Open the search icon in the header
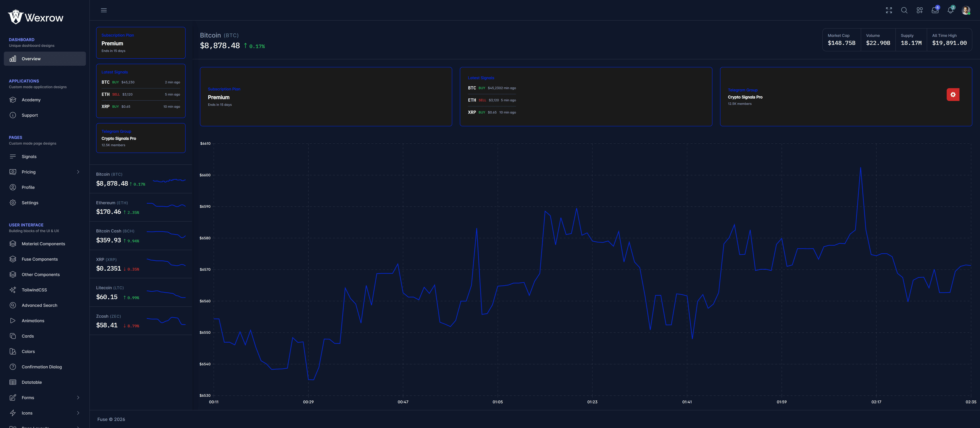 click(904, 10)
